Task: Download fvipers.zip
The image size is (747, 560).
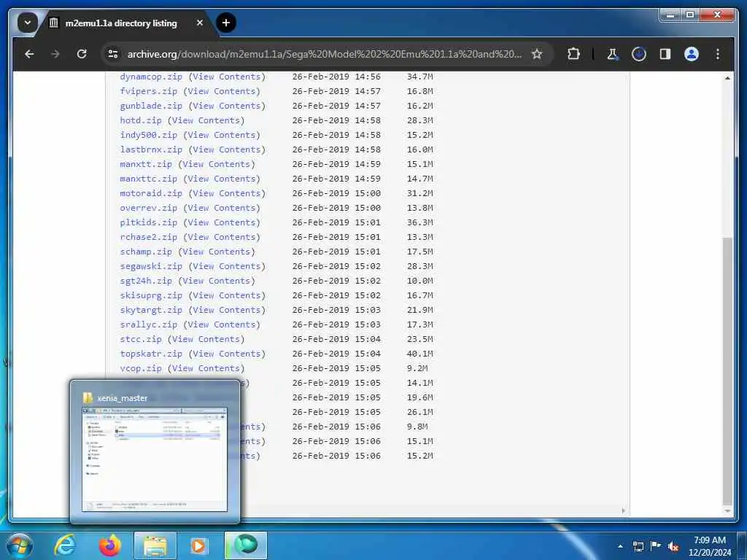Action: (148, 91)
